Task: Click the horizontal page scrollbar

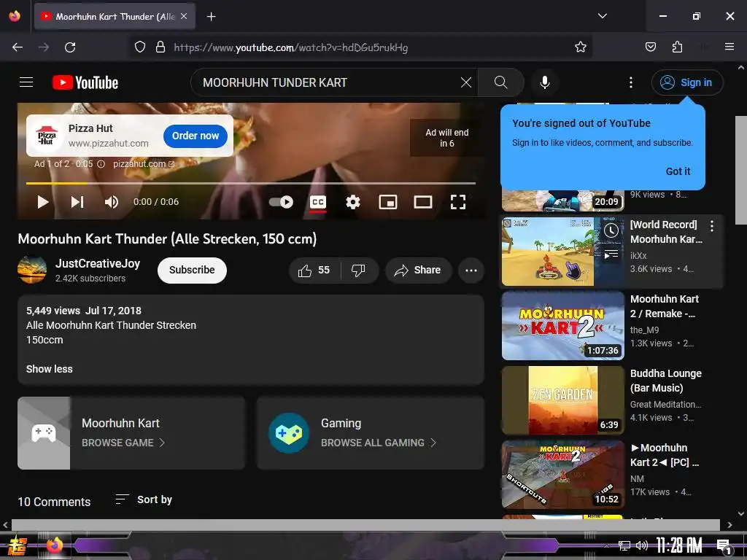Action: pos(365,525)
